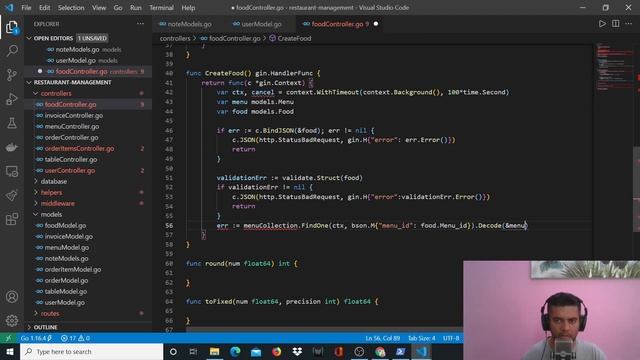Collapse the models folder
This screenshot has height=360, width=640.
pyautogui.click(x=51, y=214)
